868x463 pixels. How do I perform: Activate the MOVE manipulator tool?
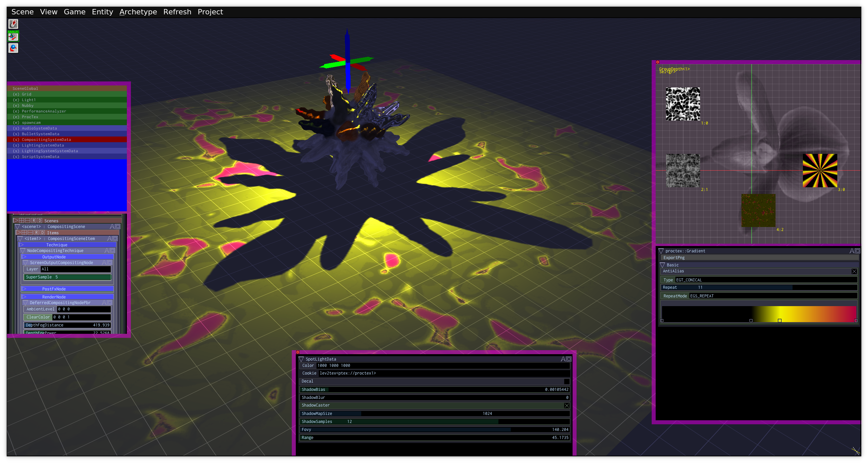click(x=13, y=36)
